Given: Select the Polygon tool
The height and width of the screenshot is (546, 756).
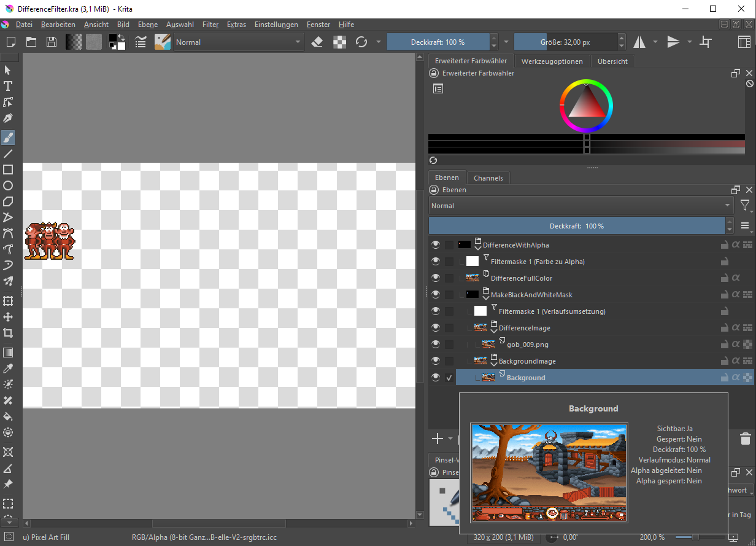Looking at the screenshot, I should pos(8,201).
